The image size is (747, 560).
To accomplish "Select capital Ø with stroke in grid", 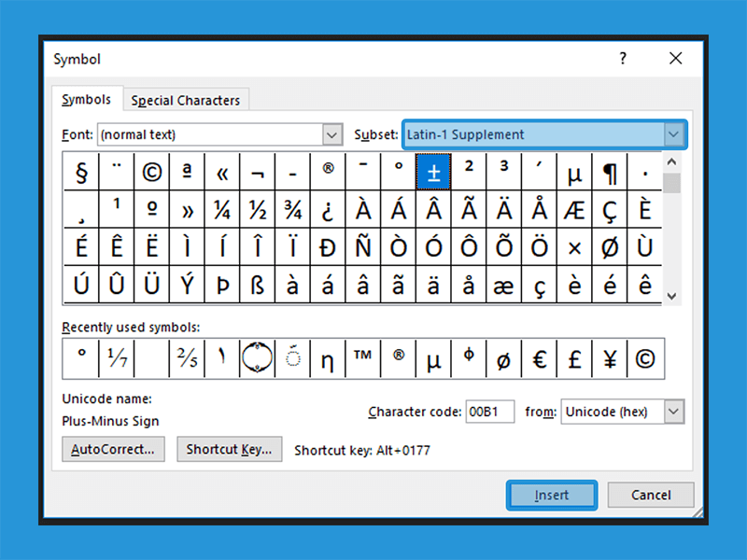I will [610, 246].
